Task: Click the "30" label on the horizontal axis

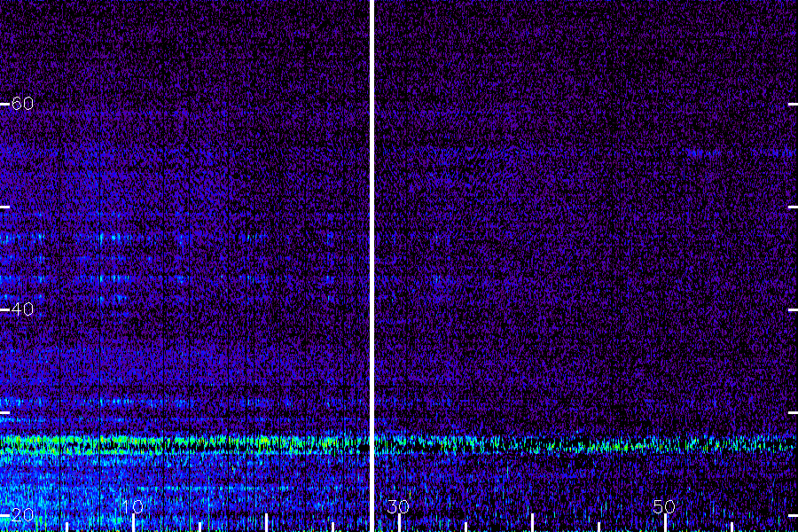Action: click(x=398, y=506)
